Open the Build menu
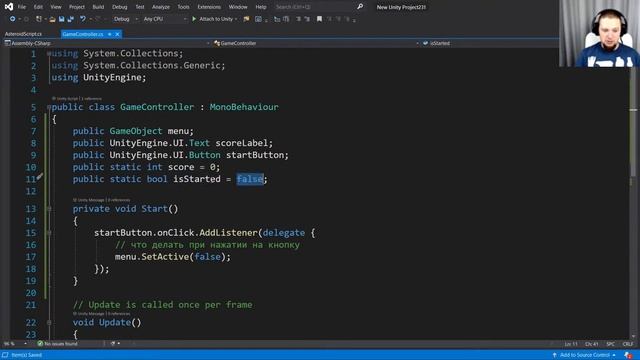Viewport: 640px width, 360px height. (98, 7)
